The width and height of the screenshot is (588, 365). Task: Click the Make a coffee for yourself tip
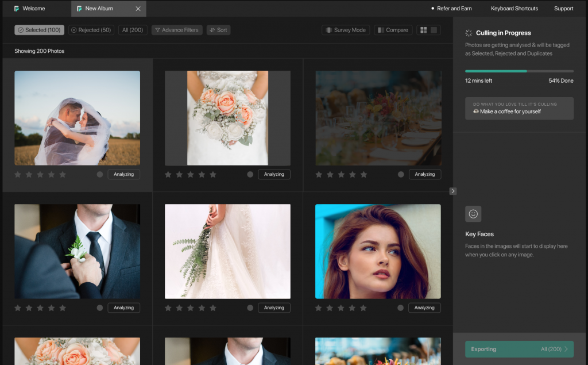(519, 109)
